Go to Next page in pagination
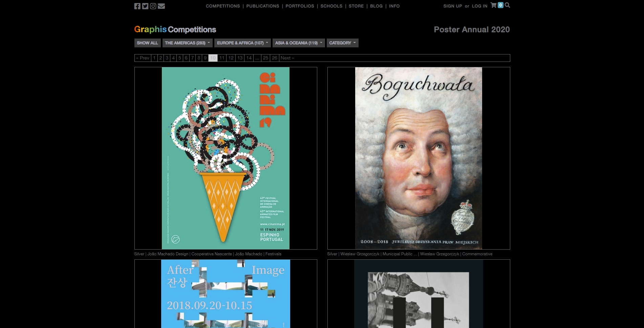Image resolution: width=644 pixels, height=328 pixels. click(287, 58)
